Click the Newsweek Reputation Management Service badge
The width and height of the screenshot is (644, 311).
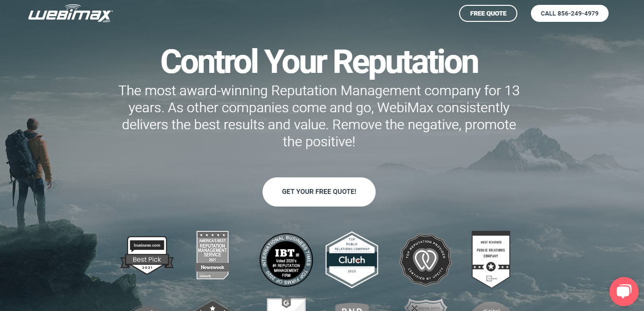coord(213,255)
